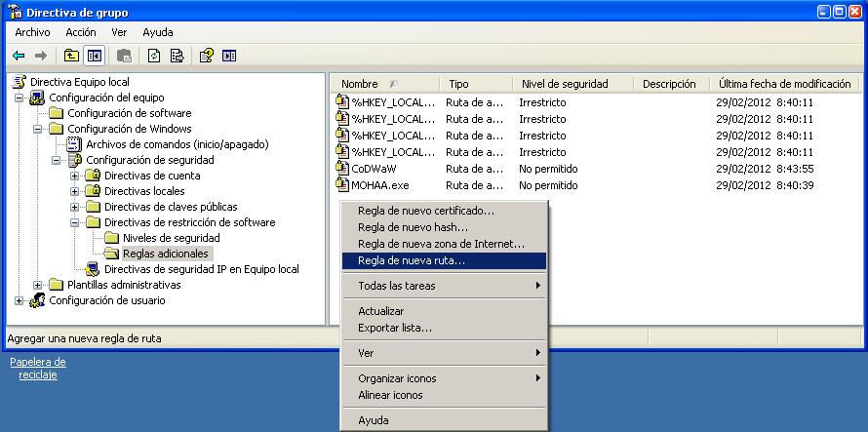Click the Configuración de software folder icon

point(56,113)
